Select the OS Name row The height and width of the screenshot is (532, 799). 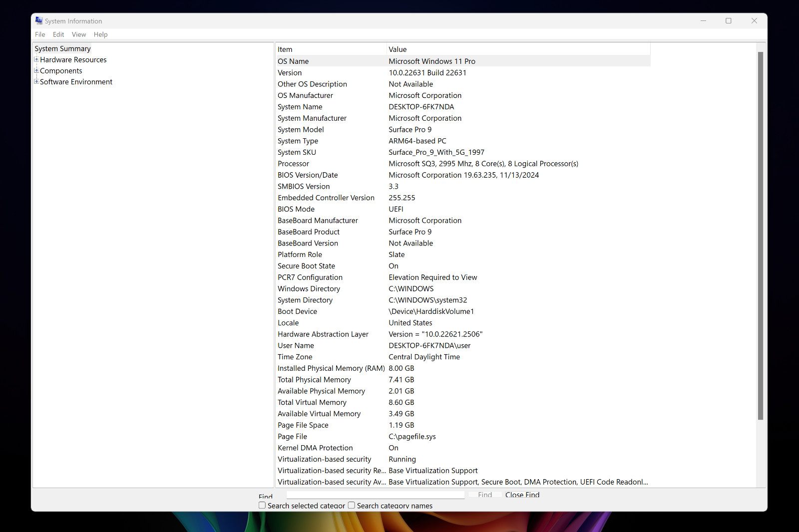pos(463,61)
